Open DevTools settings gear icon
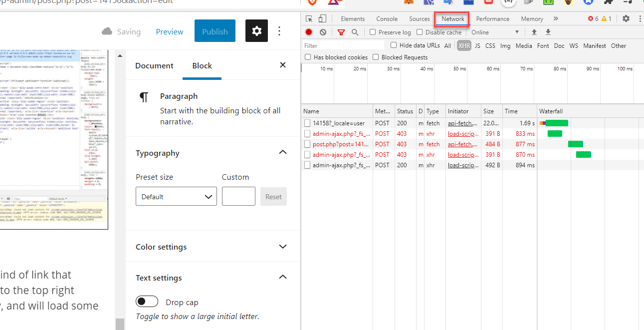Screen dimensions: 644x330 (626, 19)
